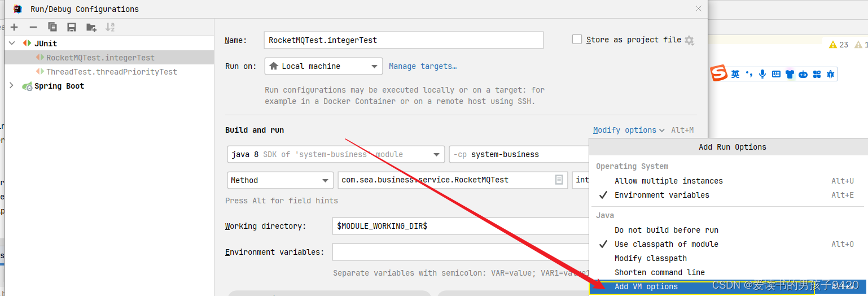This screenshot has width=868, height=296.
Task: Click the Working directory field
Action: [x=461, y=226]
